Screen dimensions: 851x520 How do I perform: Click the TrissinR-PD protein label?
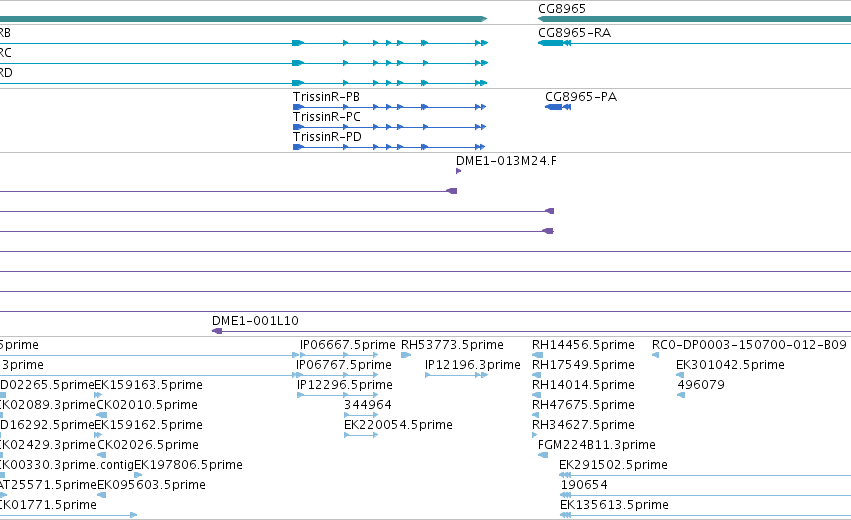point(327,137)
